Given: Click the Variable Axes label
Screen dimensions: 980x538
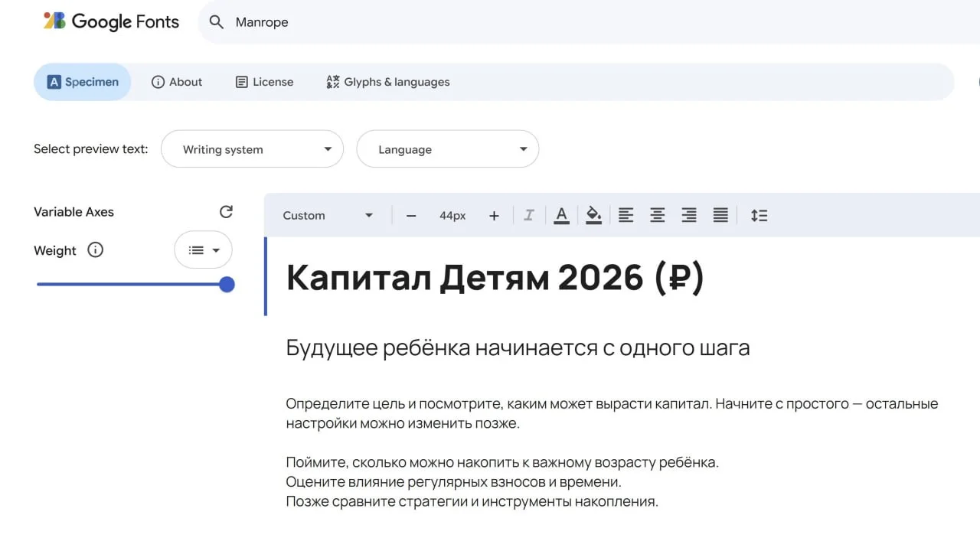Looking at the screenshot, I should [73, 212].
